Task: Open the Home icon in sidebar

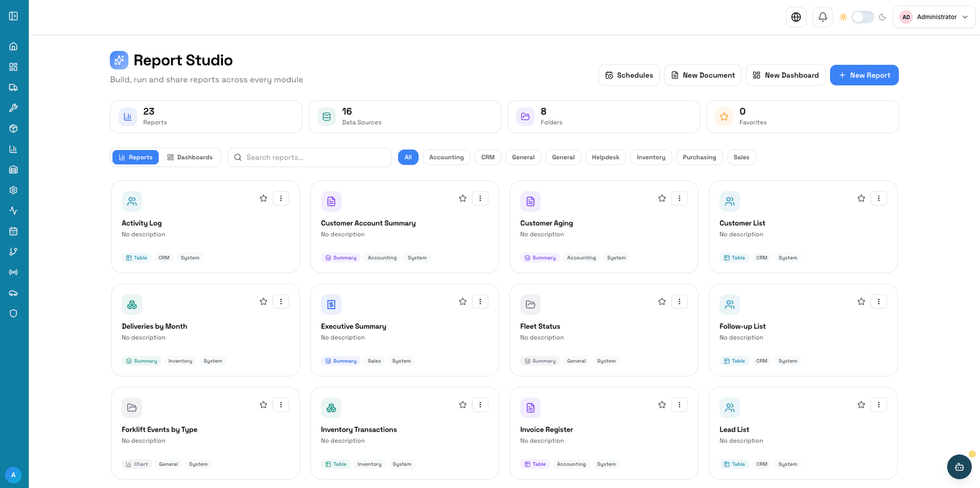Action: click(x=13, y=47)
